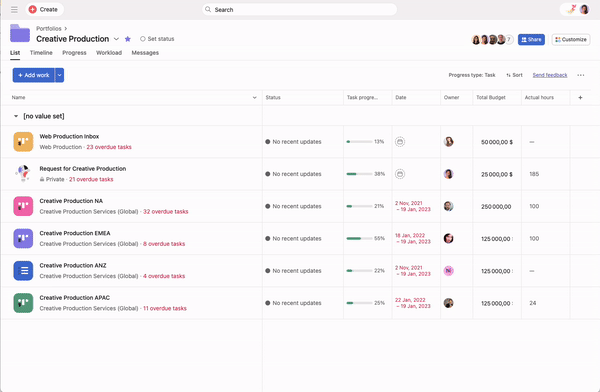Click the status dot for Web Production Inbox
The width and height of the screenshot is (600, 392).
(267, 142)
